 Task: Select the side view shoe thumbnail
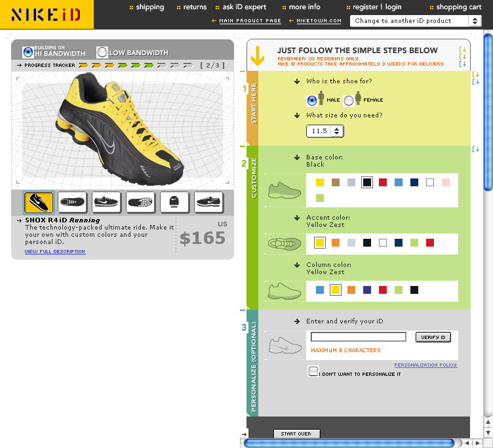(x=39, y=202)
